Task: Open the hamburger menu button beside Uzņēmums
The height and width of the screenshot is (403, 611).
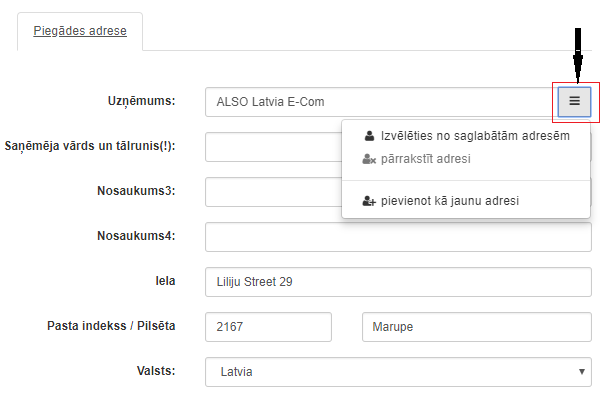Action: click(x=574, y=102)
